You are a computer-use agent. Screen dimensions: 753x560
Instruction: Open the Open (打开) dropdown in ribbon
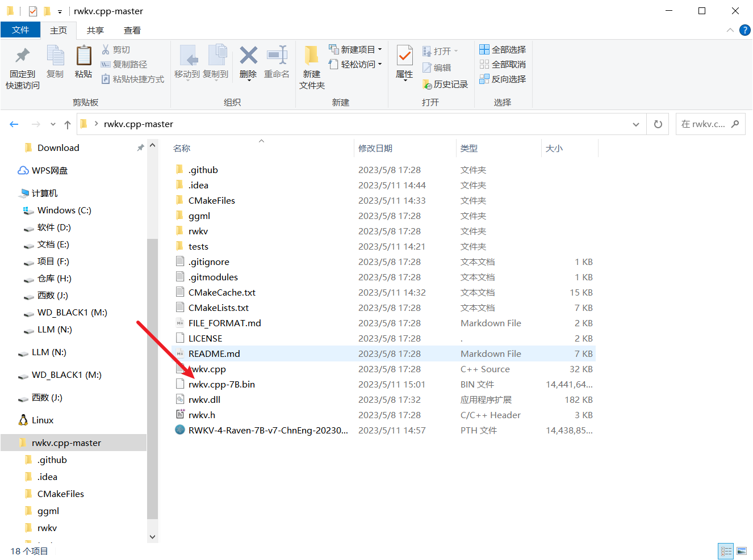pyautogui.click(x=456, y=51)
